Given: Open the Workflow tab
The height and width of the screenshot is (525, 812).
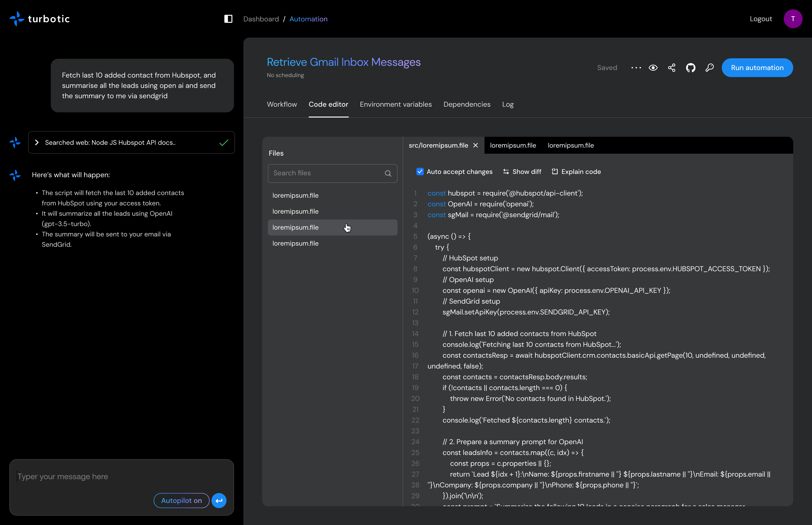Looking at the screenshot, I should coord(282,104).
